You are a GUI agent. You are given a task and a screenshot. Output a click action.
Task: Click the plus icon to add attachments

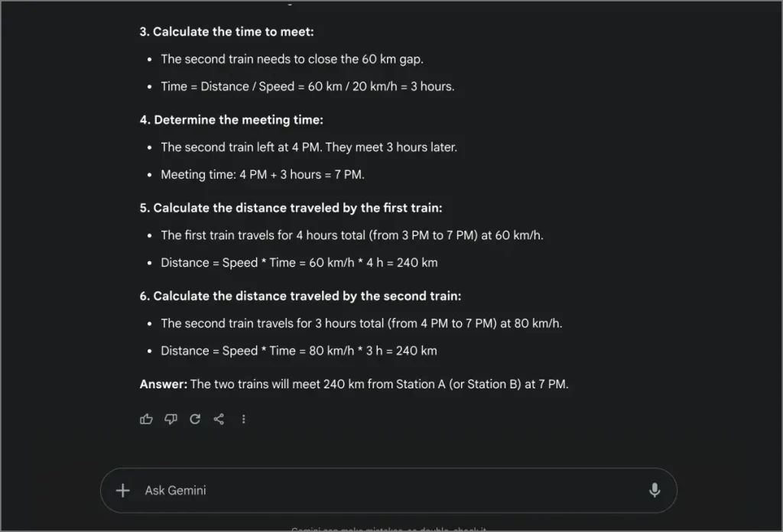point(122,490)
